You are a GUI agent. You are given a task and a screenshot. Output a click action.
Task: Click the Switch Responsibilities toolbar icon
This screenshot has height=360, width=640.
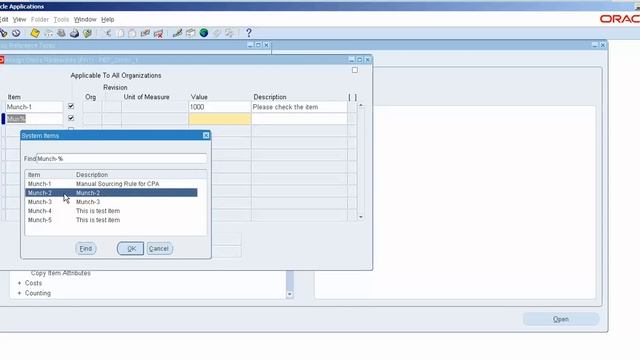tap(61, 33)
